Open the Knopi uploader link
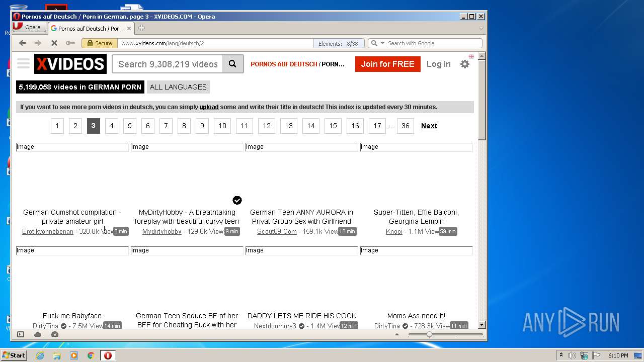Image resolution: width=644 pixels, height=362 pixels. coord(394,231)
